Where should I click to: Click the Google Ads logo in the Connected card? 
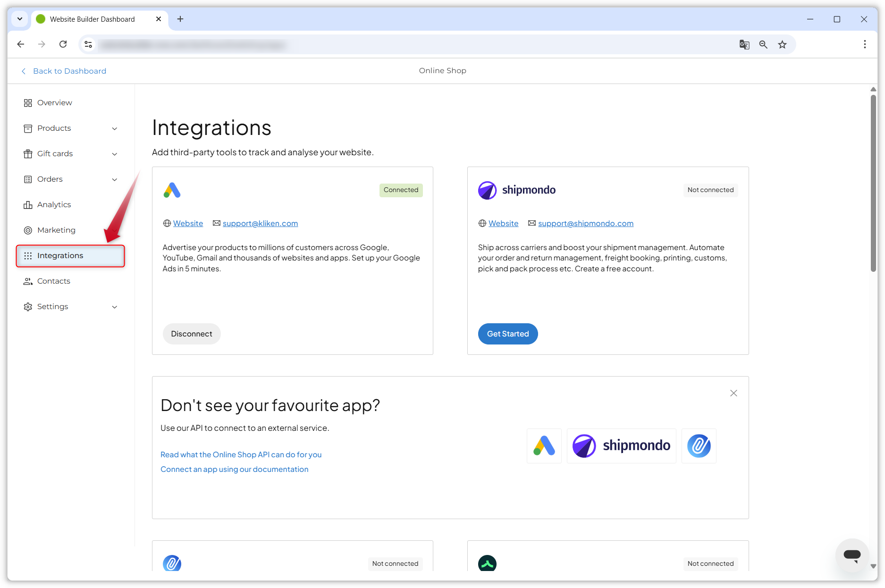pyautogui.click(x=172, y=190)
